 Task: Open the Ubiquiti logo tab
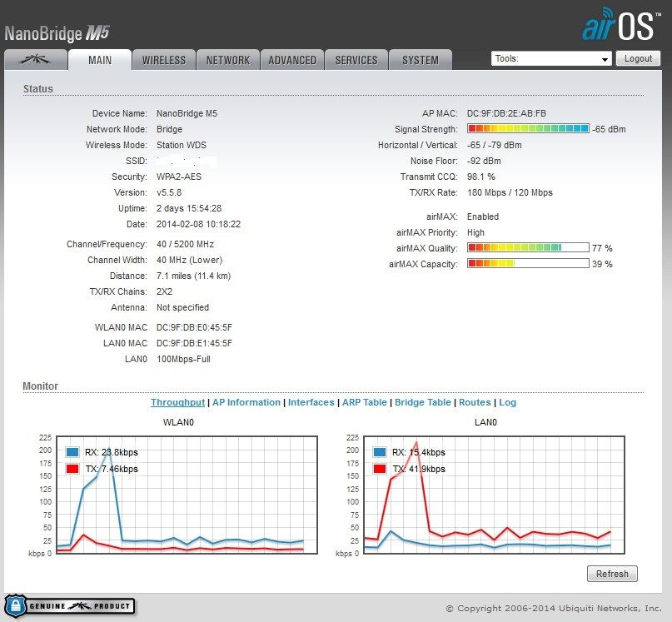36,60
